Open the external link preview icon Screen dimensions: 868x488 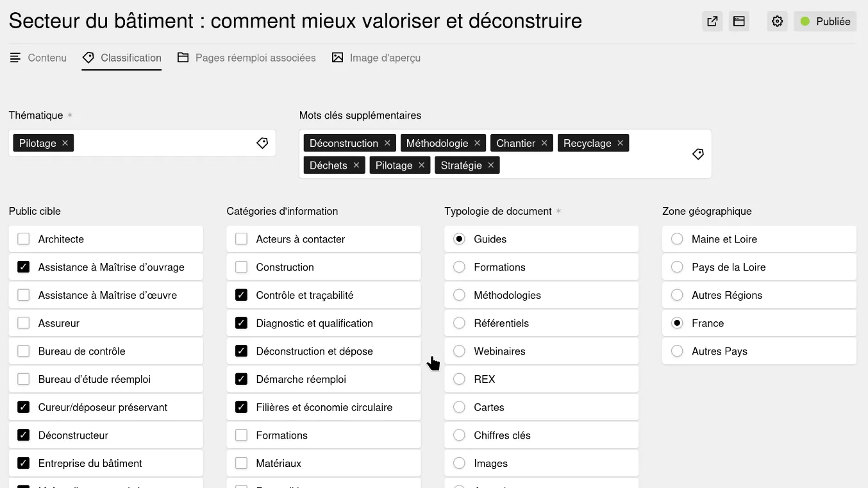[x=712, y=21]
